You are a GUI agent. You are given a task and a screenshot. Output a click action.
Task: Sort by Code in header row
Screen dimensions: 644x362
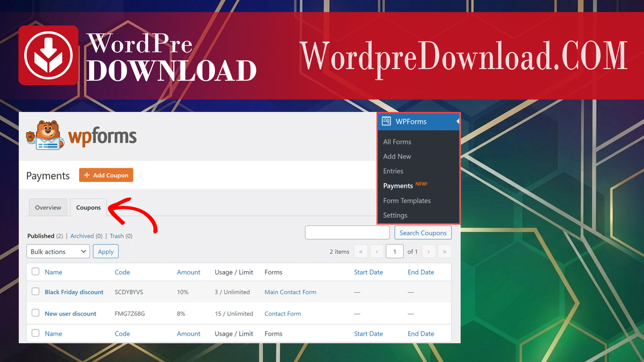point(122,272)
